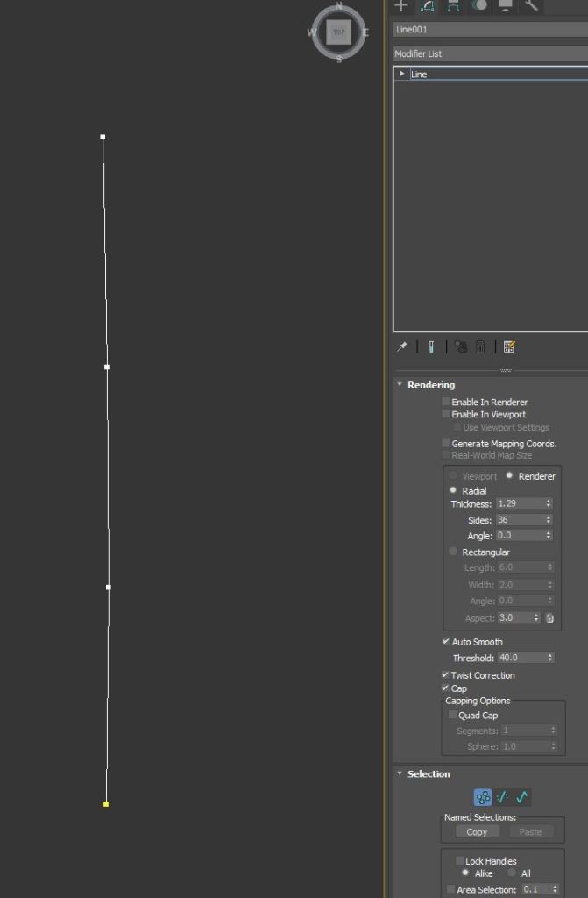Image resolution: width=588 pixels, height=898 pixels.
Task: Lock the Aspect ratio padlock
Action: coord(549,618)
